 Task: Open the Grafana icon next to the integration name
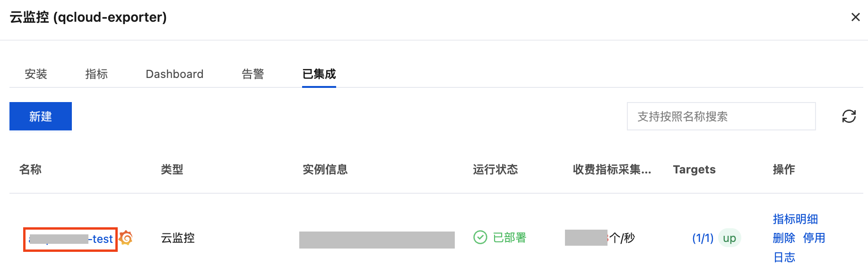coord(126,238)
